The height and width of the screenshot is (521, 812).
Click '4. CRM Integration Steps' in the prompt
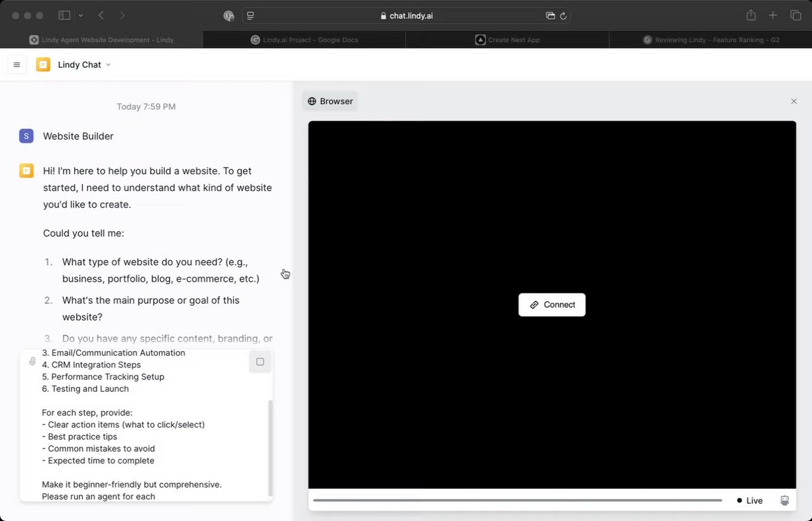[x=91, y=365]
